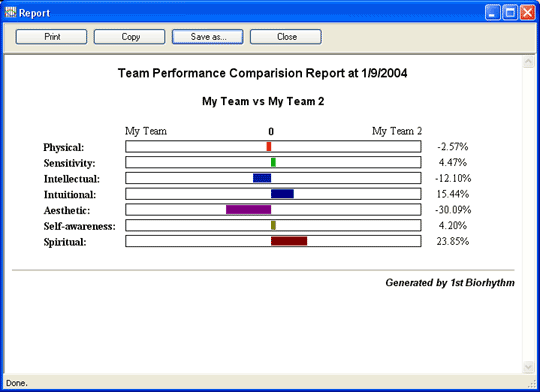540x392 pixels.
Task: Click the red X window close button
Action: (527, 13)
